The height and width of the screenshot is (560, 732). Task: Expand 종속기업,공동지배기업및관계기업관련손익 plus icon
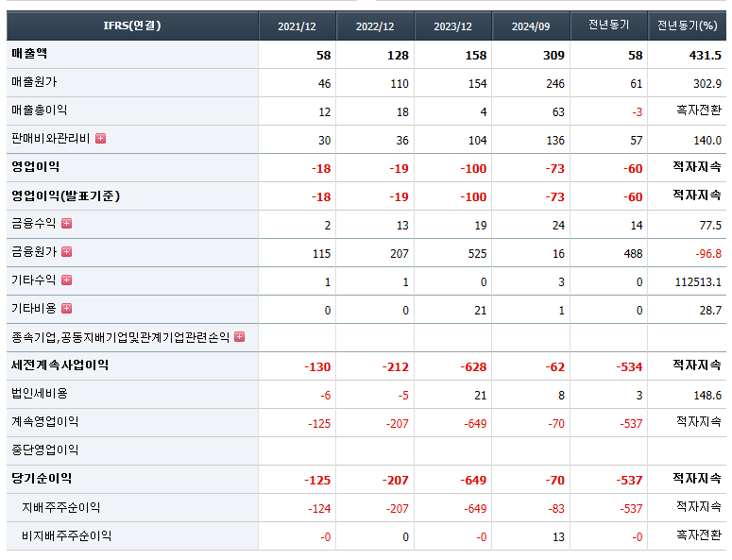click(x=240, y=337)
